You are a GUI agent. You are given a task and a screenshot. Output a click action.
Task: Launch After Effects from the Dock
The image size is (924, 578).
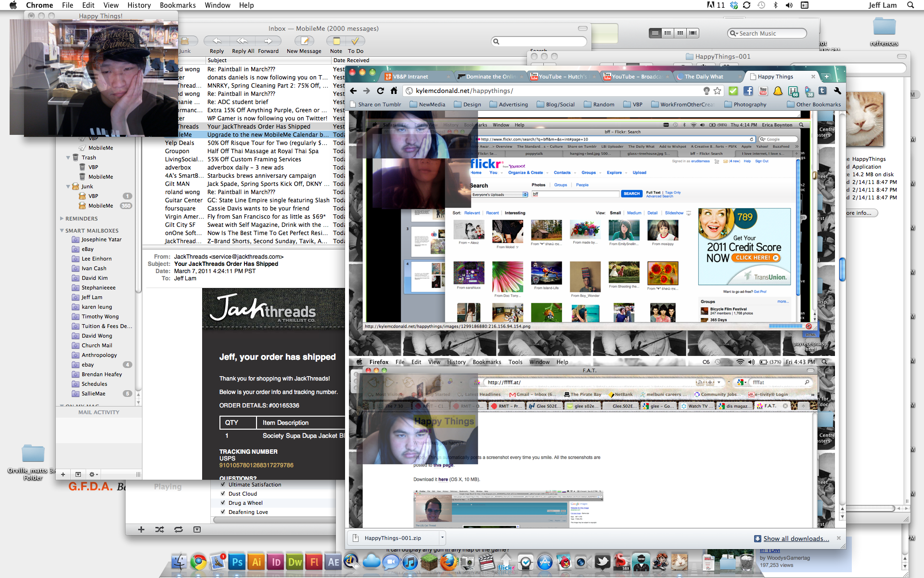coord(334,562)
